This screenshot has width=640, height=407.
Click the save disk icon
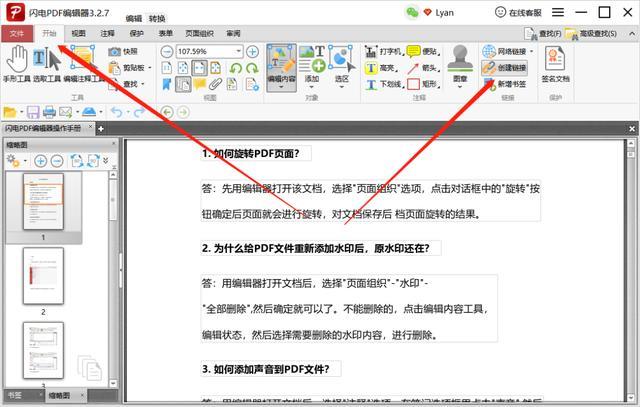click(33, 112)
